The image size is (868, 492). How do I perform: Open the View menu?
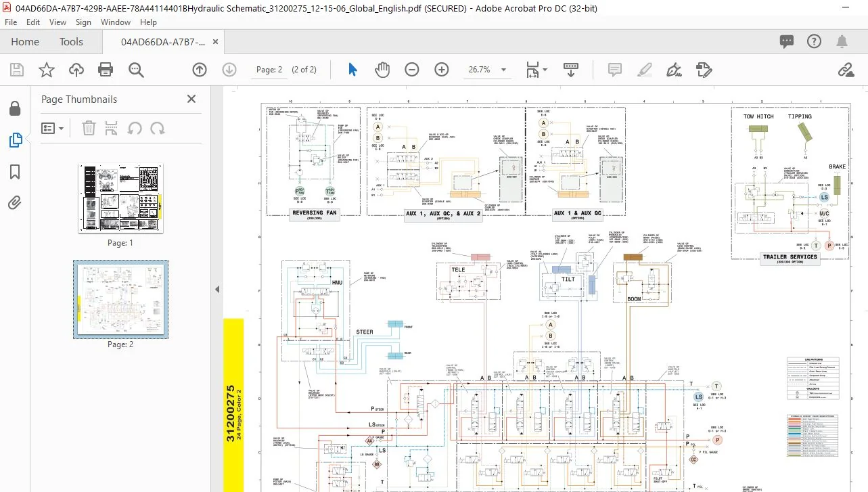click(56, 22)
